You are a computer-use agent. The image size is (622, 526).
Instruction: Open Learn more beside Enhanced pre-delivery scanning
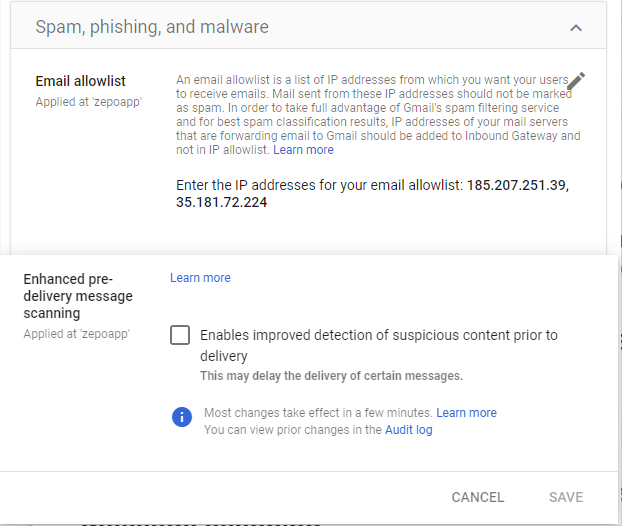[x=200, y=278]
